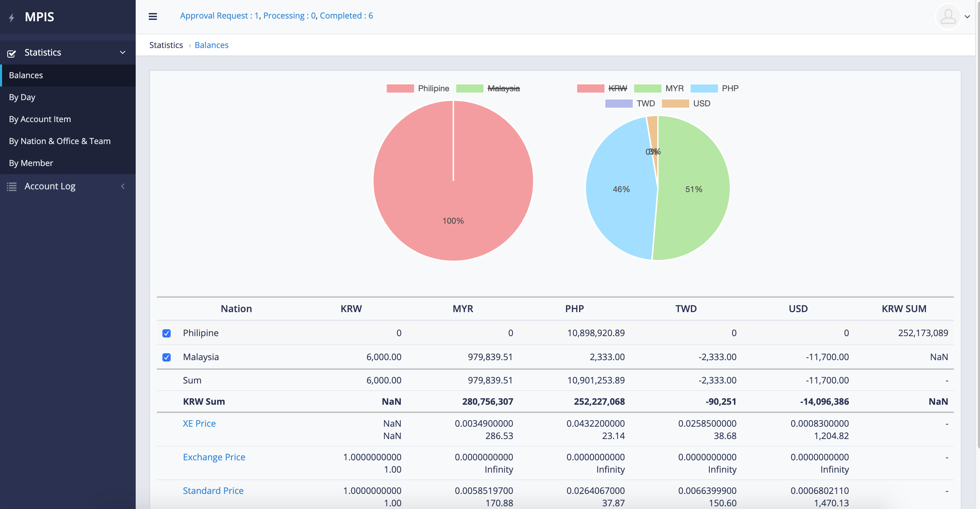
Task: Uncheck the Malaysia row checkbox
Action: (167, 357)
